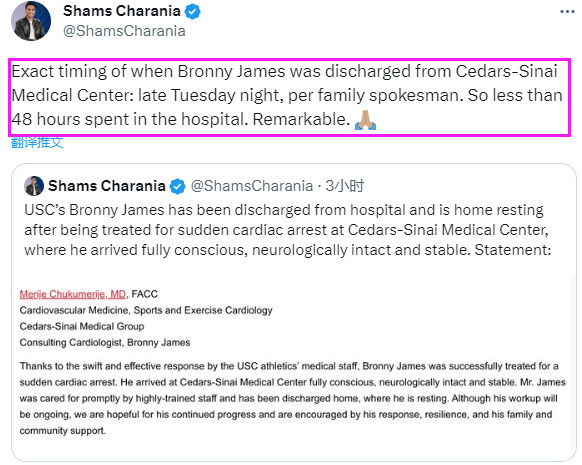The width and height of the screenshot is (582, 465).
Task: Click the highlighted main tweet text
Action: [x=290, y=97]
